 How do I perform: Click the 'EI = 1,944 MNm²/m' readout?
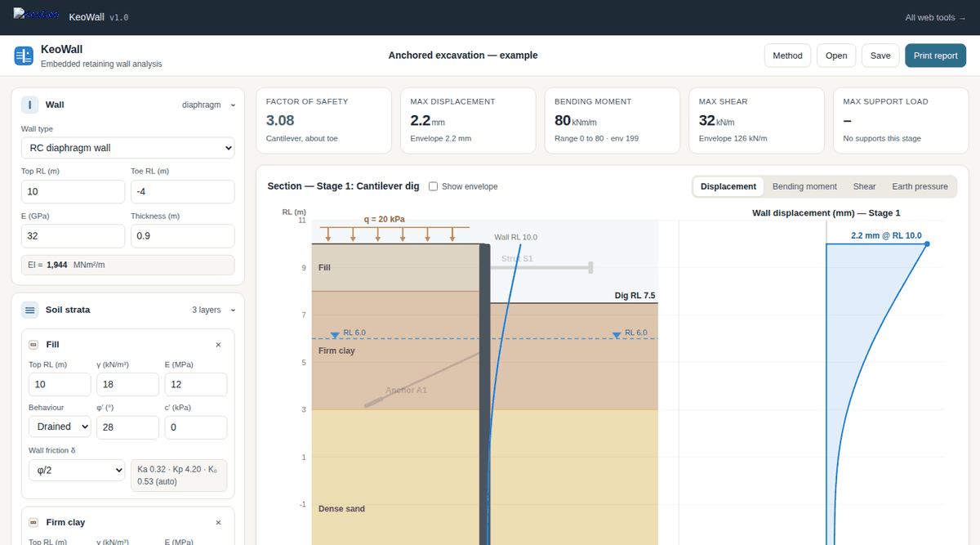127,266
